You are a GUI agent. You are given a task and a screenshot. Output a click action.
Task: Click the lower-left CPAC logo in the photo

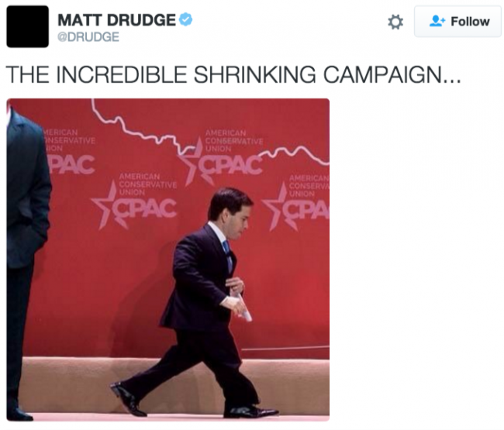tap(133, 206)
